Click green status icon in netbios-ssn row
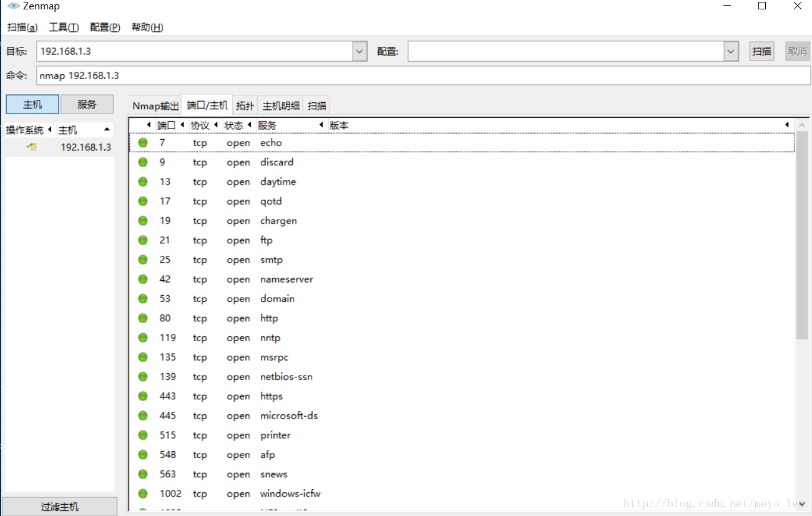The width and height of the screenshot is (812, 516). pyautogui.click(x=143, y=376)
